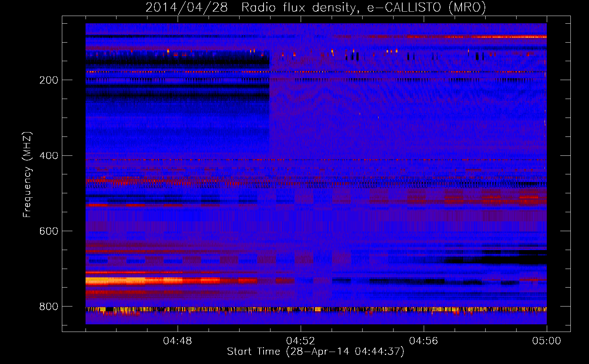Click the 400 frequency tick label

[x=49, y=156]
